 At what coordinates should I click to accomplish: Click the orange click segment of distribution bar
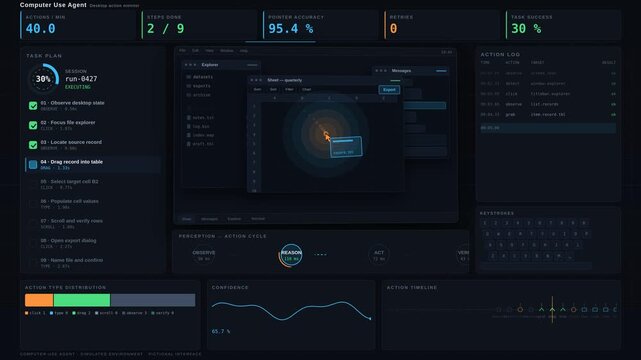[x=39, y=300]
